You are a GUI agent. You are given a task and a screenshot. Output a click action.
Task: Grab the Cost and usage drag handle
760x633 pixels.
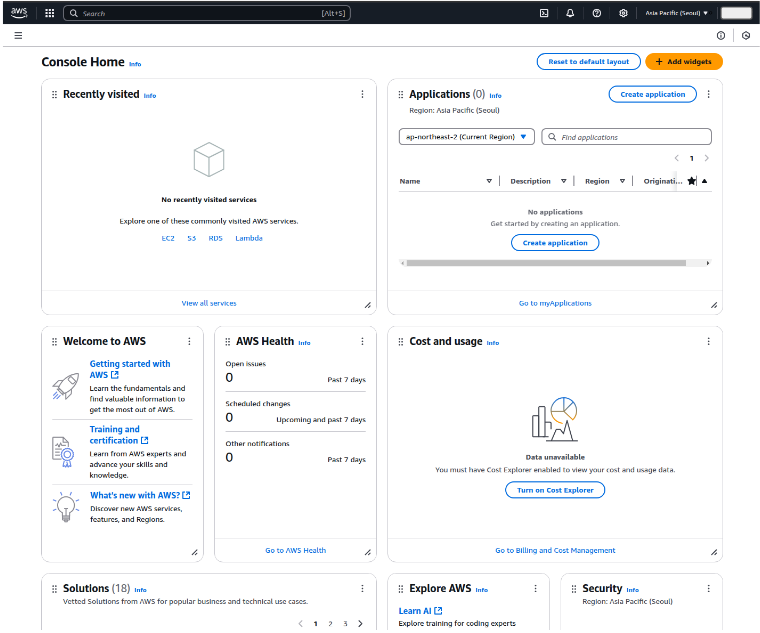[x=400, y=342]
